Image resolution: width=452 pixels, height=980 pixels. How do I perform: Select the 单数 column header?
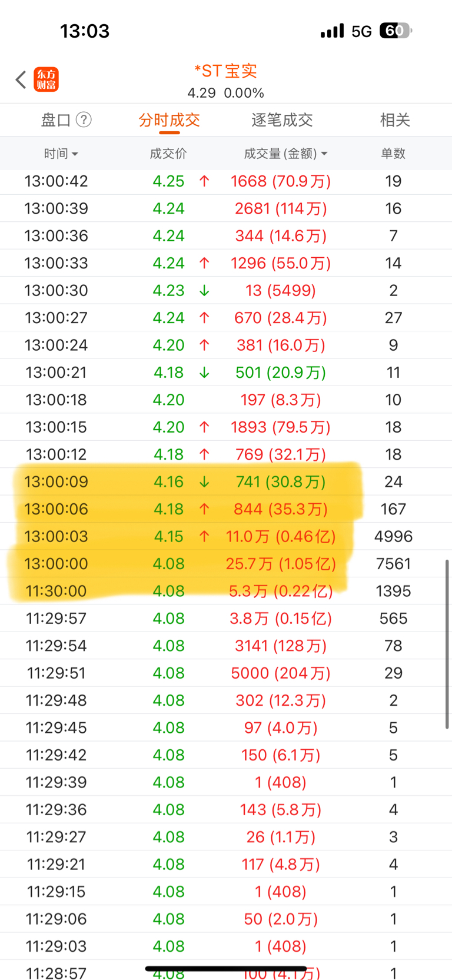tap(393, 154)
